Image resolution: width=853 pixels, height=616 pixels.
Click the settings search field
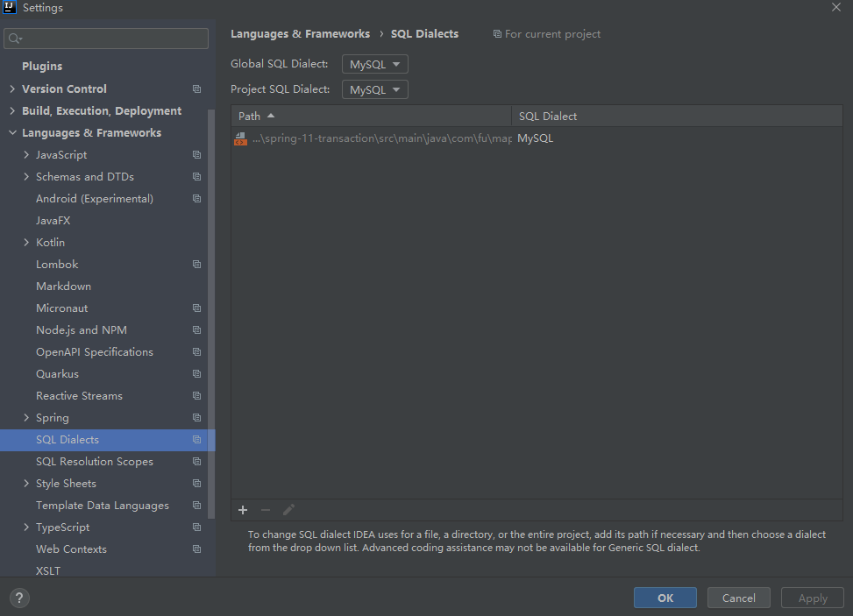[x=106, y=39]
